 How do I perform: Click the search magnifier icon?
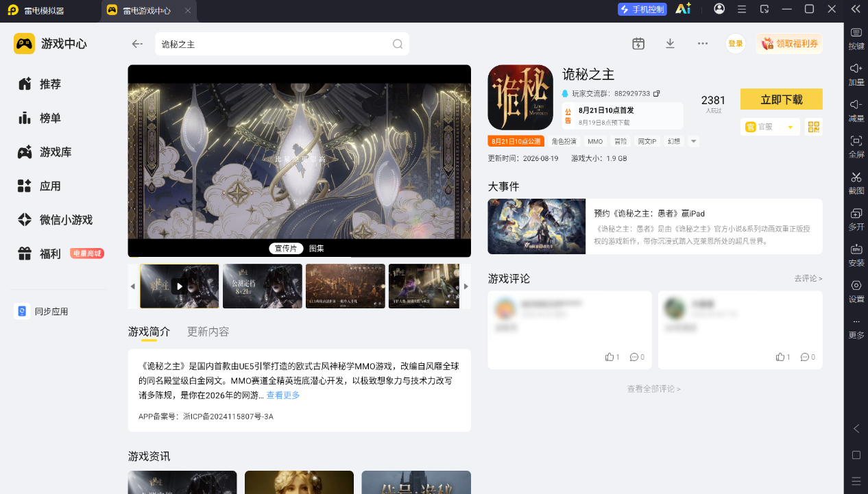pos(398,44)
